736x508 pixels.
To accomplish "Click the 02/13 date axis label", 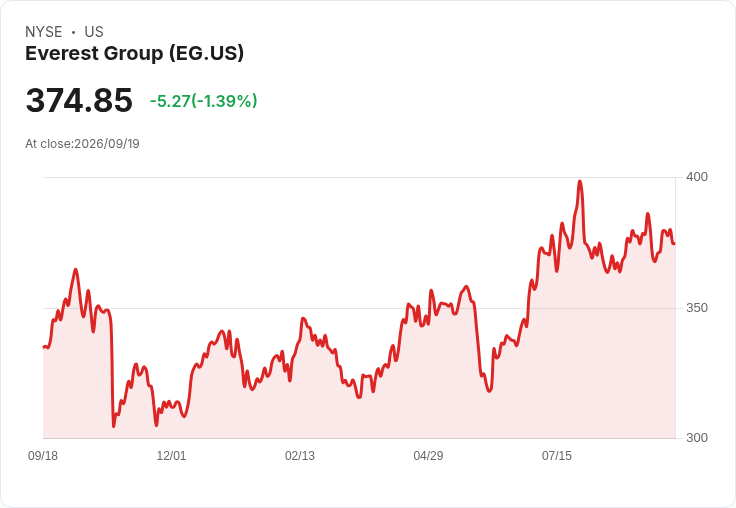I will (300, 455).
